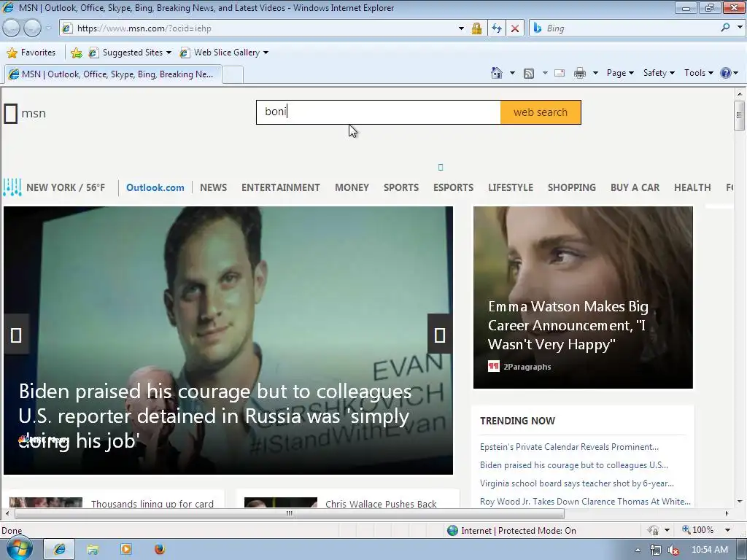Viewport: 747px width, 560px height.
Task: Open the zoom level dropdown arrow
Action: tap(727, 530)
